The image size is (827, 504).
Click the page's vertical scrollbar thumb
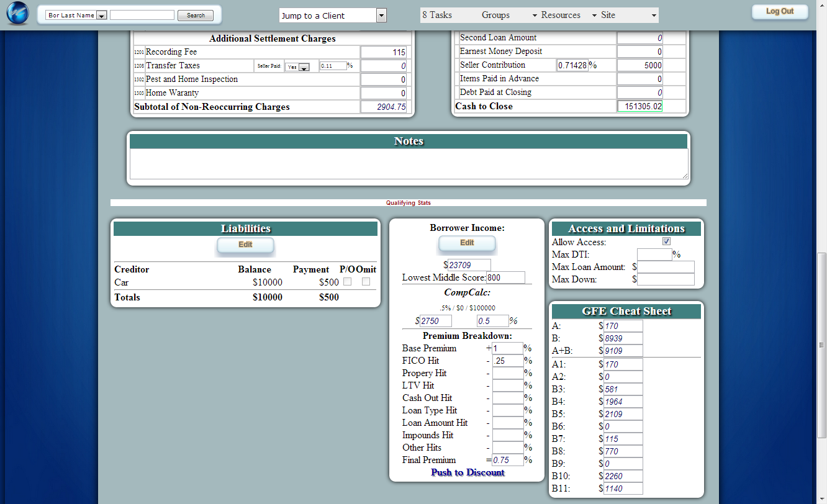pyautogui.click(x=821, y=344)
